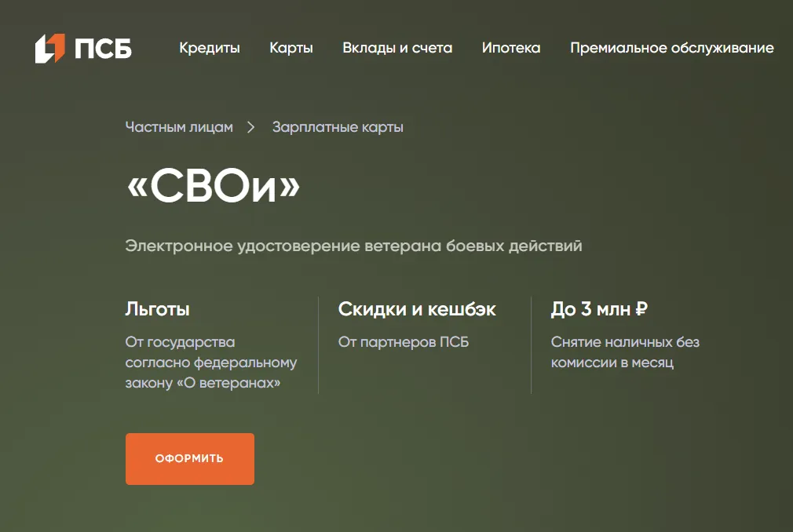The image size is (793, 532).
Task: Open the Кредиты menu
Action: point(210,48)
